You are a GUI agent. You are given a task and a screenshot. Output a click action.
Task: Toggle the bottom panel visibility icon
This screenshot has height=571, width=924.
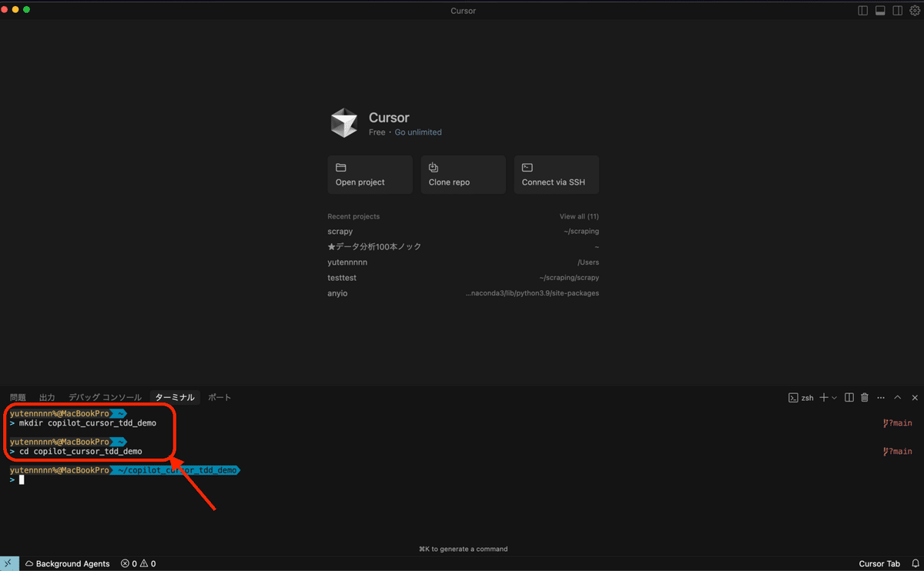point(879,10)
